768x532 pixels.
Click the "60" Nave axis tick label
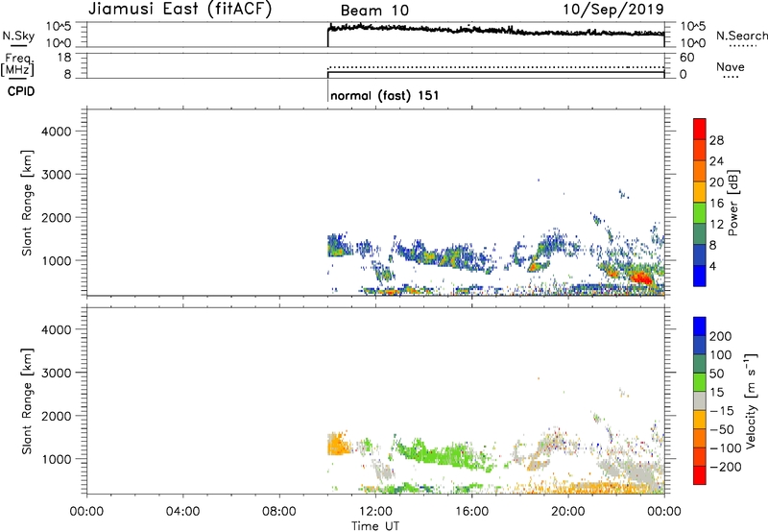tap(686, 58)
